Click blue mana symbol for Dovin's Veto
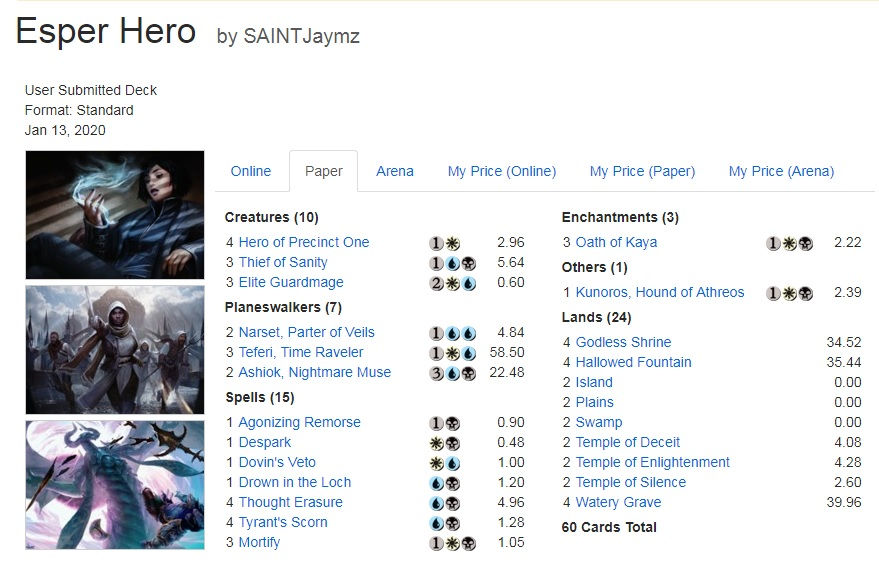The width and height of the screenshot is (879, 564). 453,464
